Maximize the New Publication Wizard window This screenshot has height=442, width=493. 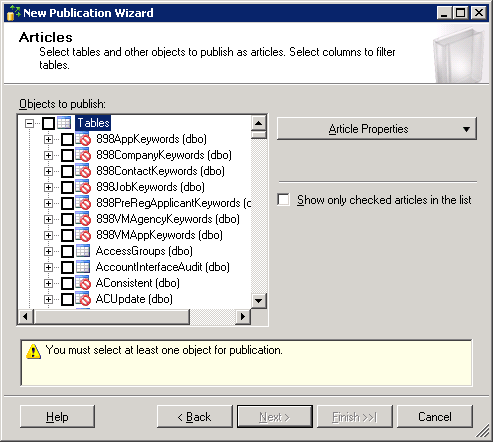461,13
